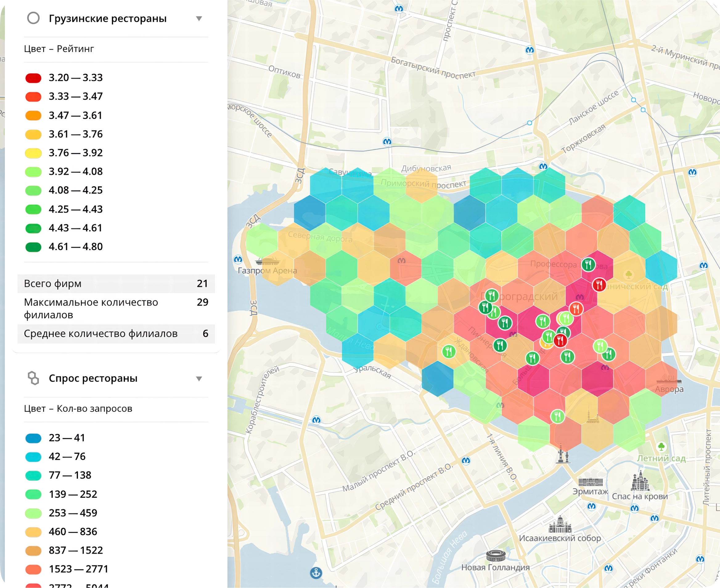Click the Максимальное количество филиалов row

[116, 309]
